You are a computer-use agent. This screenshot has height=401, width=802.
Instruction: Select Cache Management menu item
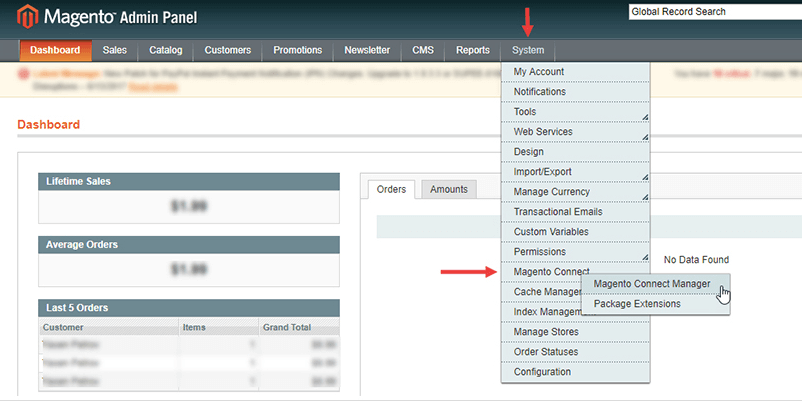[542, 292]
